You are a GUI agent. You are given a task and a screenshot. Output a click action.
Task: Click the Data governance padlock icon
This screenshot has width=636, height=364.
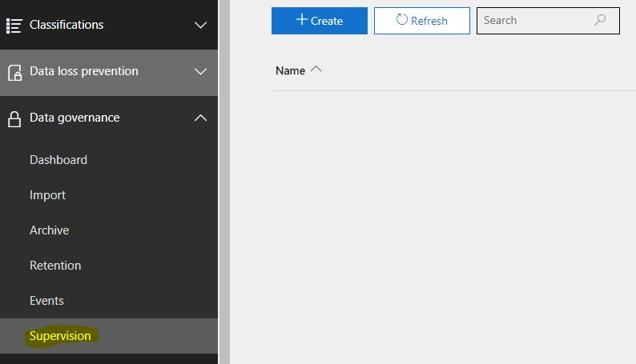(x=14, y=119)
